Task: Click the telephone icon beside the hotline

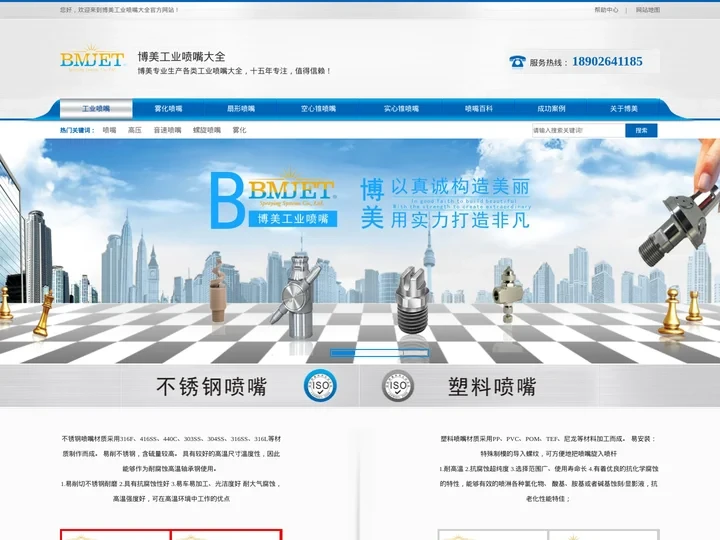Action: pyautogui.click(x=517, y=61)
